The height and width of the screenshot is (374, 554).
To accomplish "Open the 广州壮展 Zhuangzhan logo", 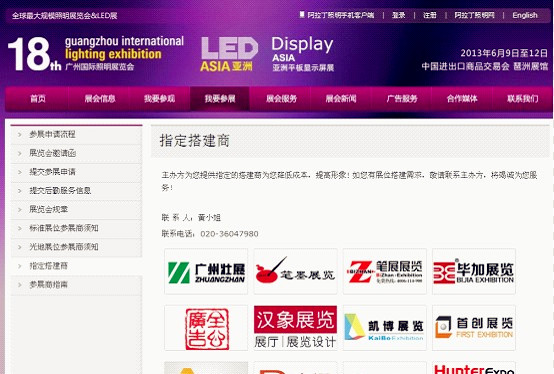I will tap(206, 271).
